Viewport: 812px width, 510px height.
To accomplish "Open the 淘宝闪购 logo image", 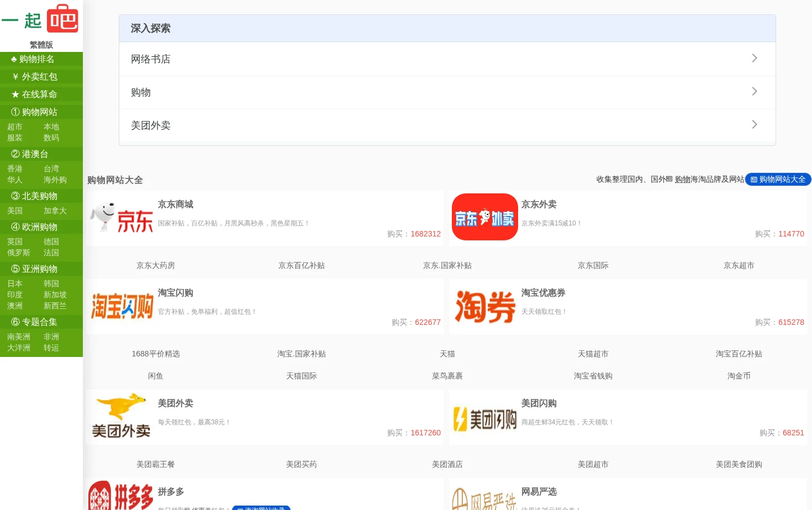I will [122, 306].
